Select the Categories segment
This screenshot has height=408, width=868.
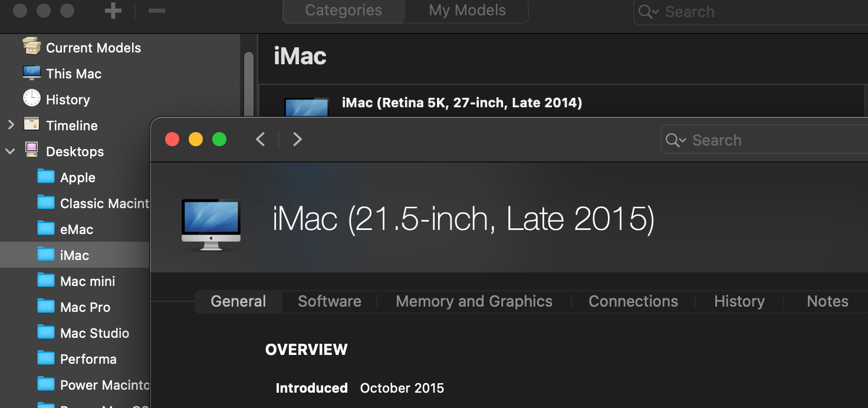click(x=343, y=9)
